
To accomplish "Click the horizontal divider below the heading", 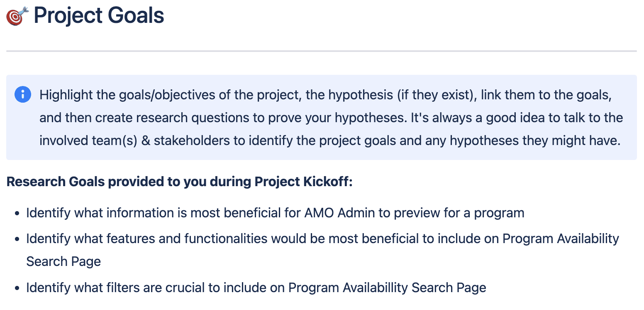I will 322,51.
